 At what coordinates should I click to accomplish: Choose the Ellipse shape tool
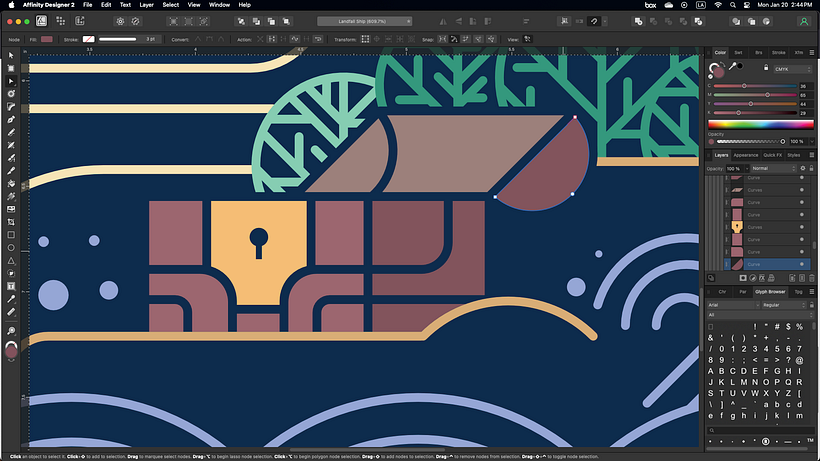[11, 247]
